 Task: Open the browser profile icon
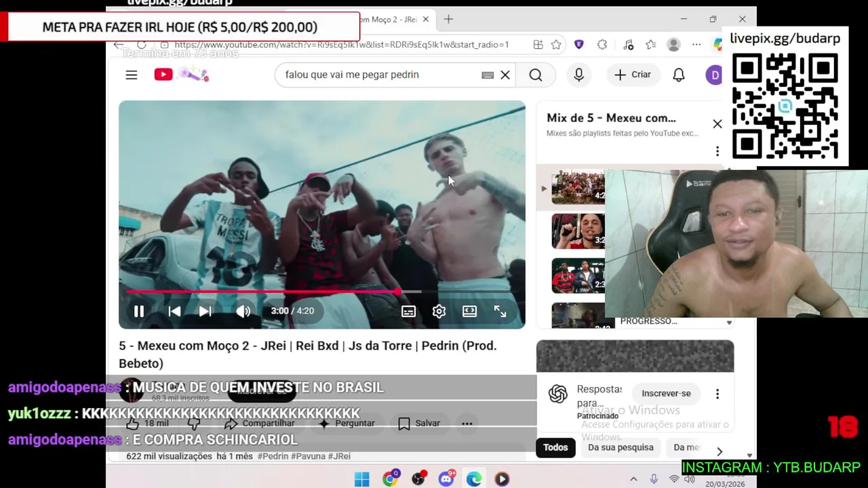point(673,45)
